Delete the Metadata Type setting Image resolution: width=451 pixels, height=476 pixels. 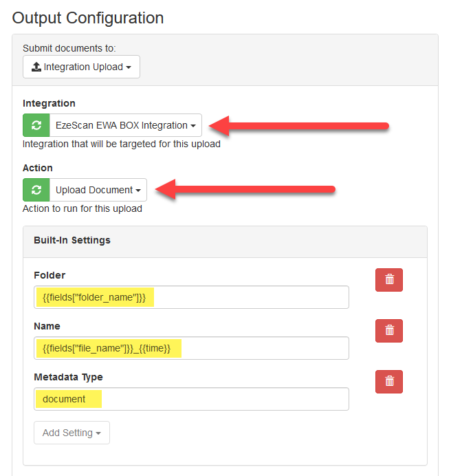389,382
